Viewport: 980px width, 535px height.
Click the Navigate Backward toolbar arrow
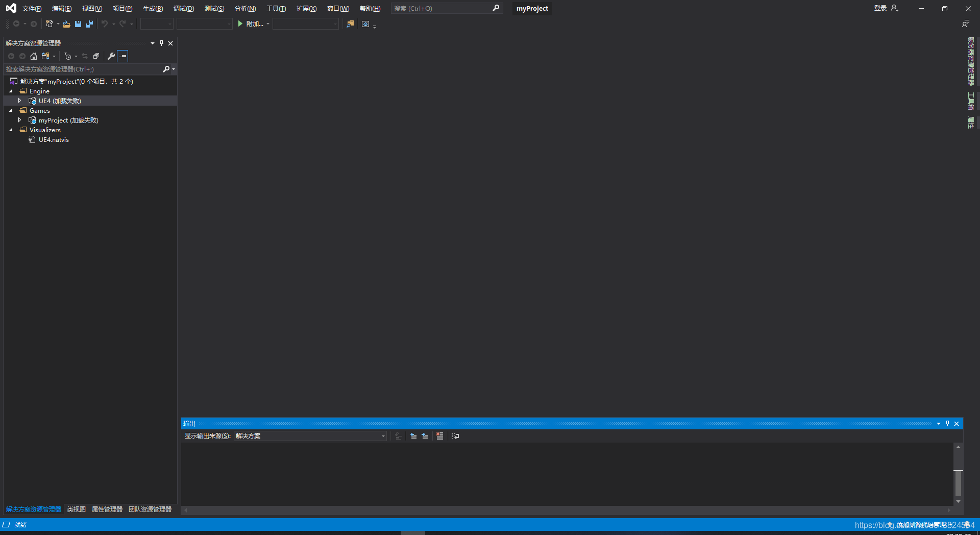click(16, 24)
